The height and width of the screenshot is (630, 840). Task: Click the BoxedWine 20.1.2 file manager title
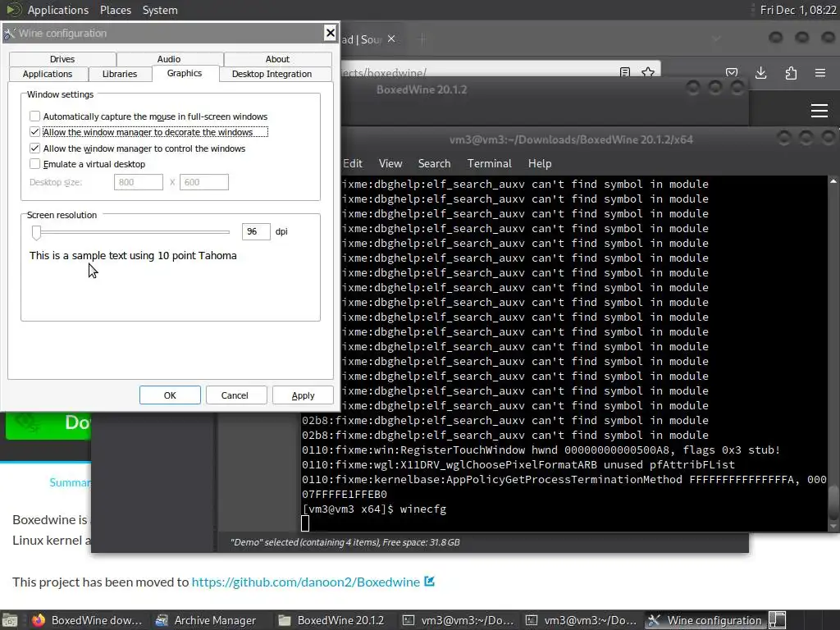click(421, 89)
